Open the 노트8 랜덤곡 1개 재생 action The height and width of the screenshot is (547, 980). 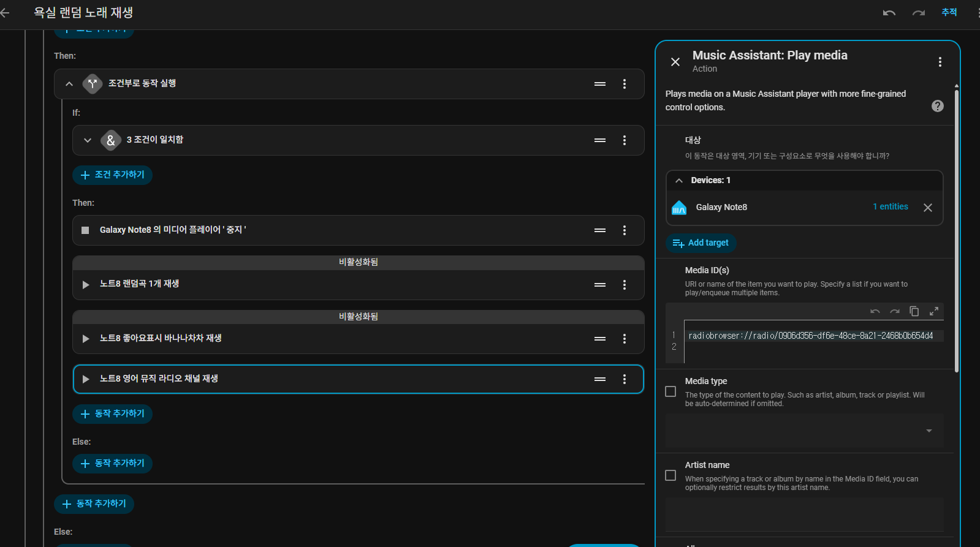(x=358, y=284)
